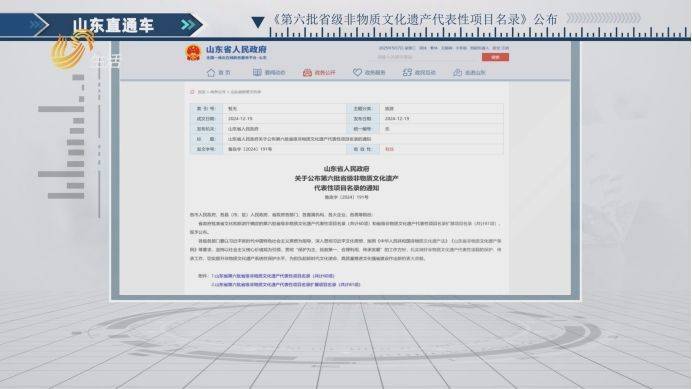Click the teal double-chevron on the banner
This screenshot has height=389, width=692.
pos(188,25)
